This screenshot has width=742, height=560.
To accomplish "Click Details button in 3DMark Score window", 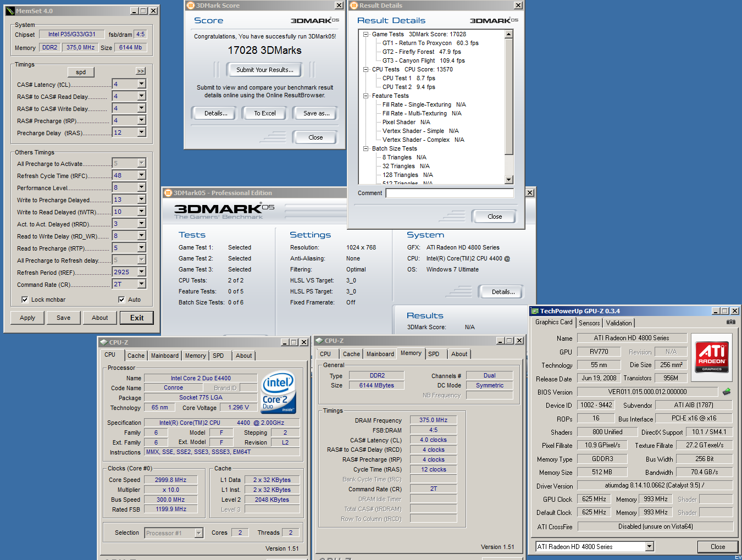I will (216, 113).
